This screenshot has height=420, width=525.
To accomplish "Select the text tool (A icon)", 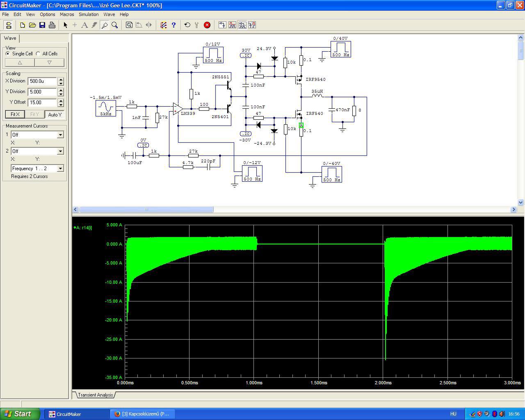I will click(85, 25).
